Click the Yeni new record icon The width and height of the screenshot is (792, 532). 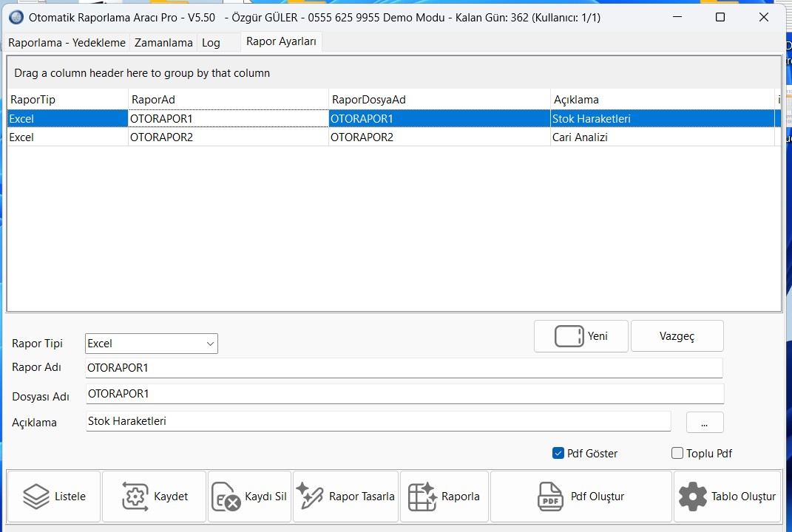[x=569, y=336]
